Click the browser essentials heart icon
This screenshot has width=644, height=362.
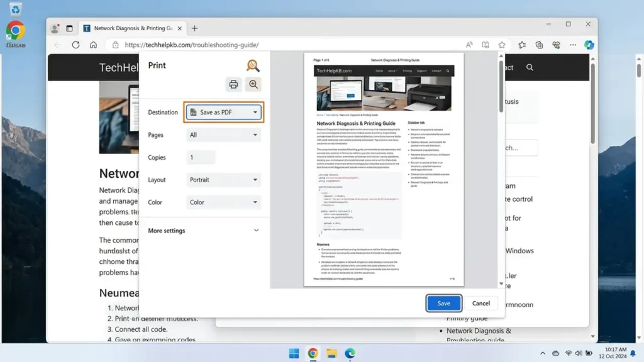(x=556, y=45)
